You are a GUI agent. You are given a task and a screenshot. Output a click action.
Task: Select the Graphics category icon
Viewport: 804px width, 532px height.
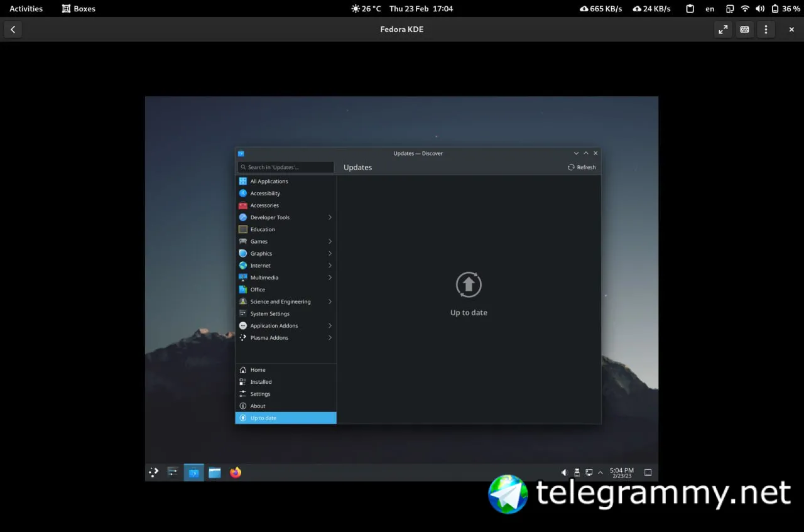pyautogui.click(x=243, y=253)
